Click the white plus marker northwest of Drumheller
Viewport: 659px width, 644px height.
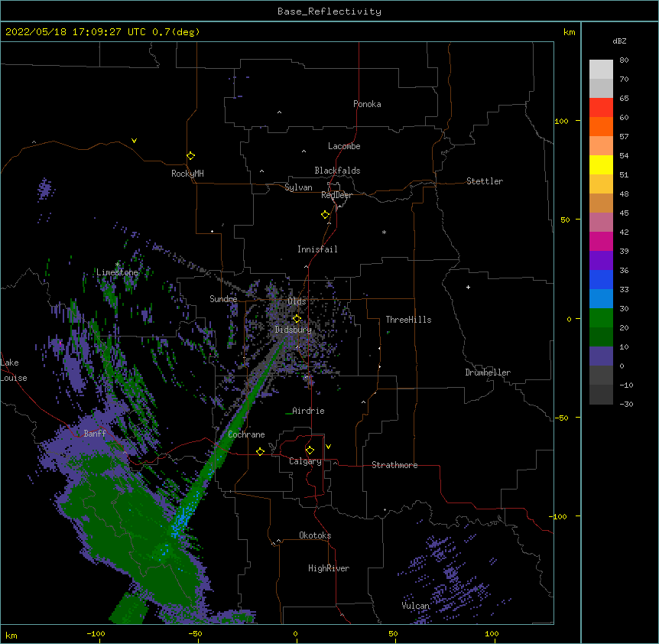point(468,287)
